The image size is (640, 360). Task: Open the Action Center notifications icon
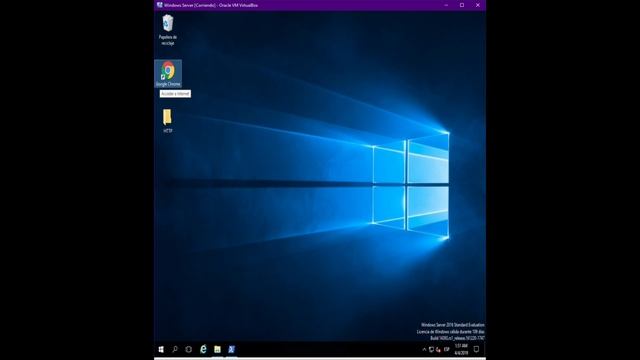(476, 349)
